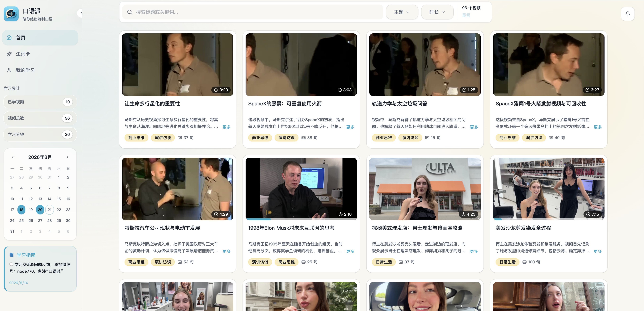Select August 21 on the calendar
The width and height of the screenshot is (644, 311).
pos(49,210)
